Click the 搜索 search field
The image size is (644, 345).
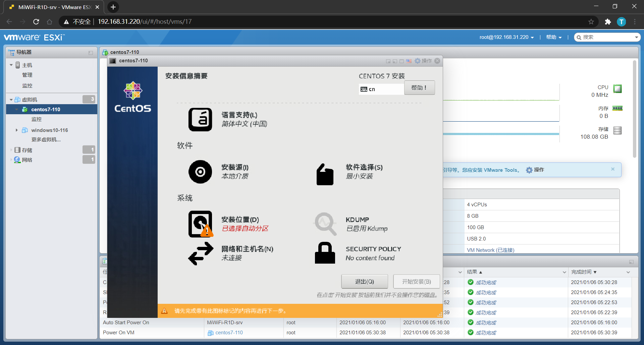pos(607,37)
